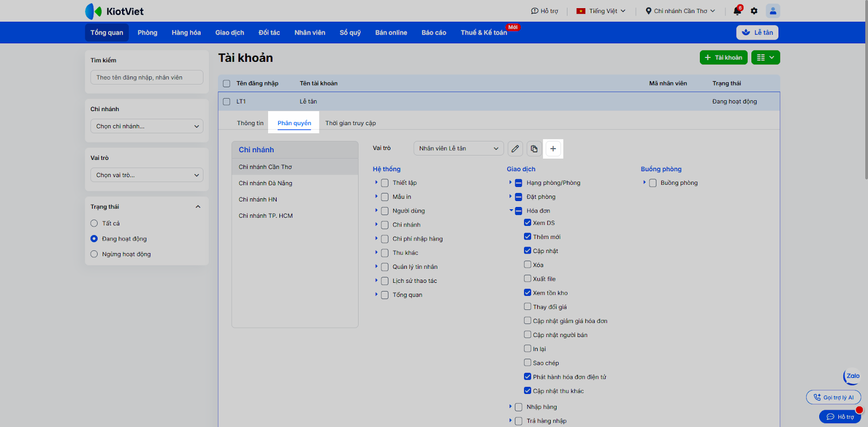The height and width of the screenshot is (427, 868).
Task: Check the Xuất file permission
Action: click(527, 279)
